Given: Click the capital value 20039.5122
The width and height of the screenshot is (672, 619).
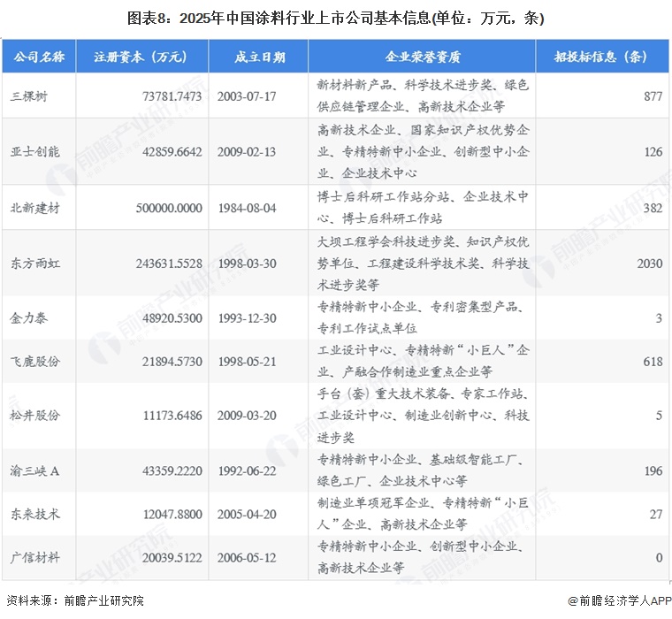Looking at the screenshot, I should click(x=172, y=558).
